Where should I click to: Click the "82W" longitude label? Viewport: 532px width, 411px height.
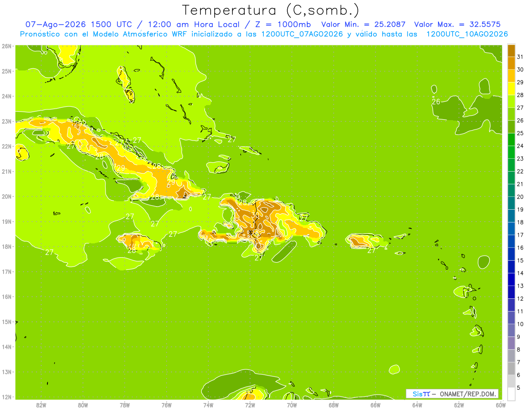coord(41,405)
